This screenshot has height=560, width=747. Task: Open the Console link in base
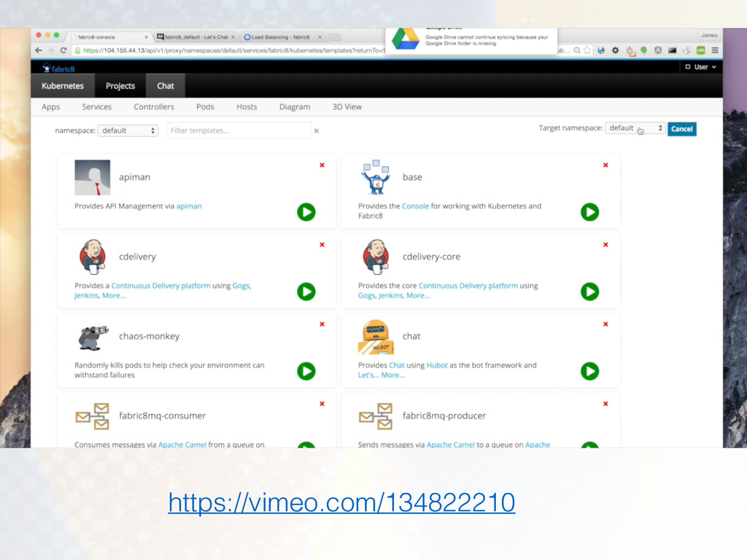415,206
